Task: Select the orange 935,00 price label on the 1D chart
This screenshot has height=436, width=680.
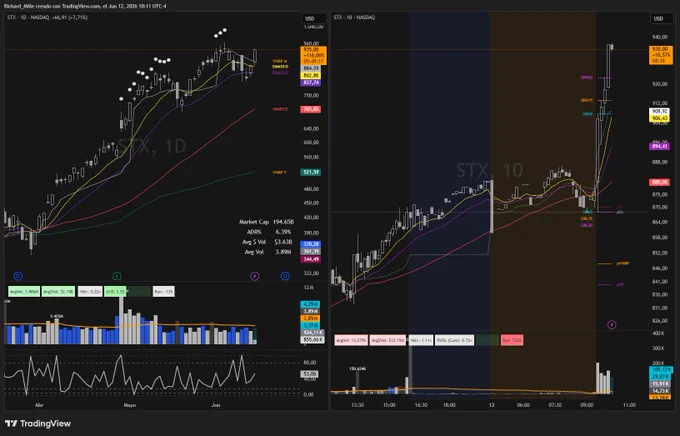Action: (x=313, y=56)
